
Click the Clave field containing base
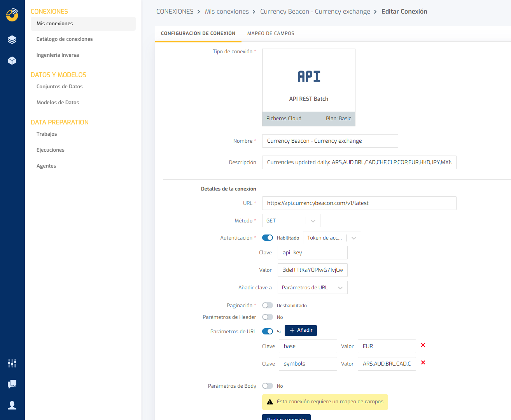[308, 346]
